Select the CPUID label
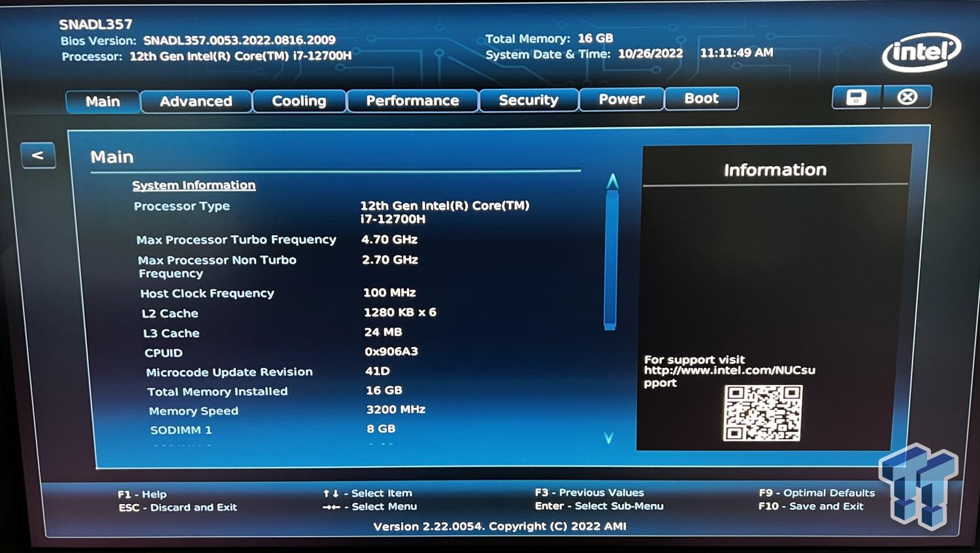This screenshot has height=553, width=980. [163, 353]
